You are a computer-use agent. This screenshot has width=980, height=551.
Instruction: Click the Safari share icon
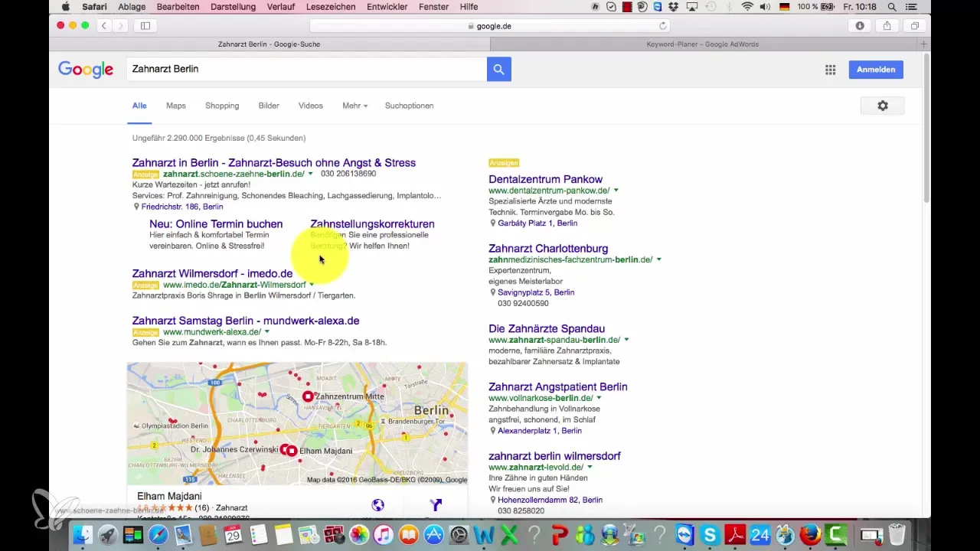click(x=887, y=25)
